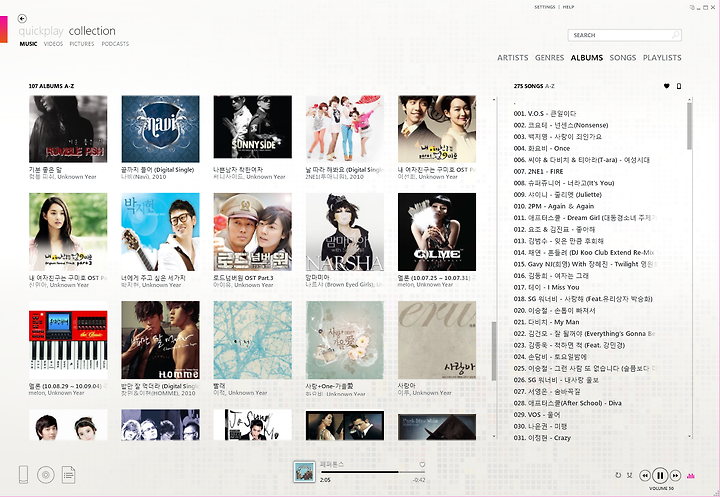The height and width of the screenshot is (497, 720).
Task: Open Settings
Action: point(545,7)
